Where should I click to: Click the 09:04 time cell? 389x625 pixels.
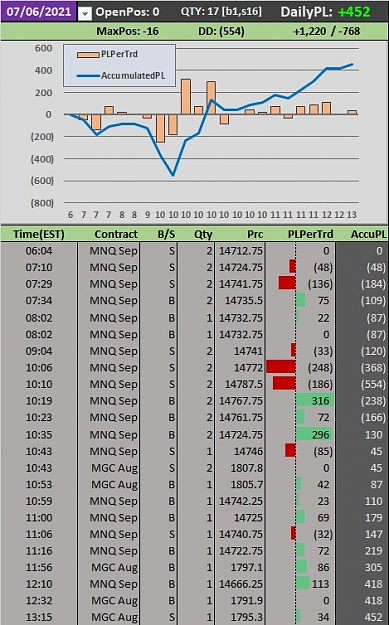[39, 351]
